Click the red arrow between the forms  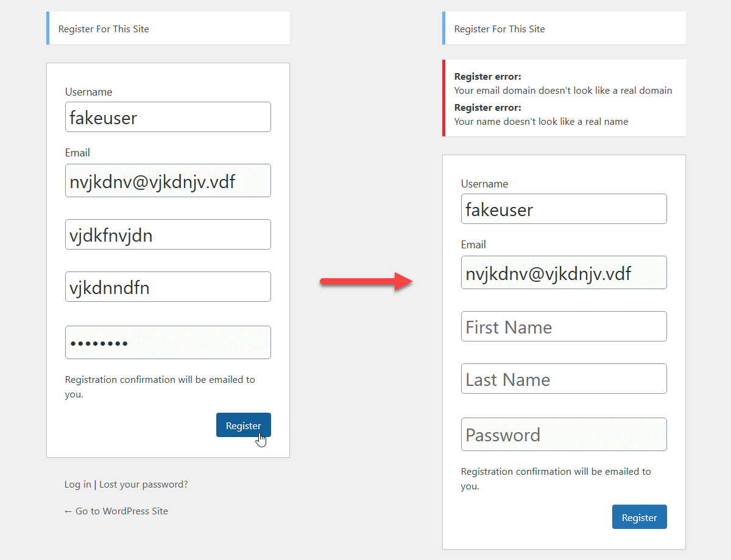[x=365, y=281]
